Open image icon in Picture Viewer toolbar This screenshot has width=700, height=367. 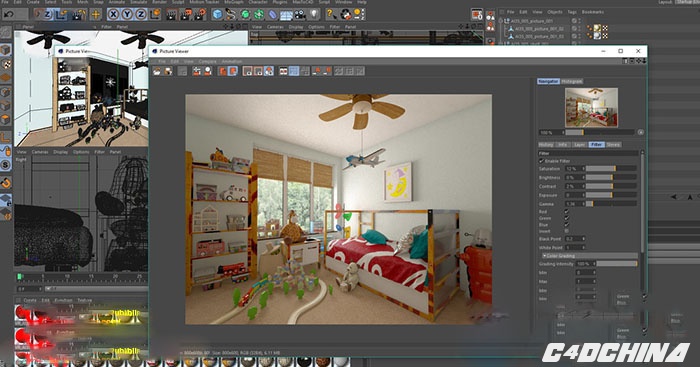[157, 71]
